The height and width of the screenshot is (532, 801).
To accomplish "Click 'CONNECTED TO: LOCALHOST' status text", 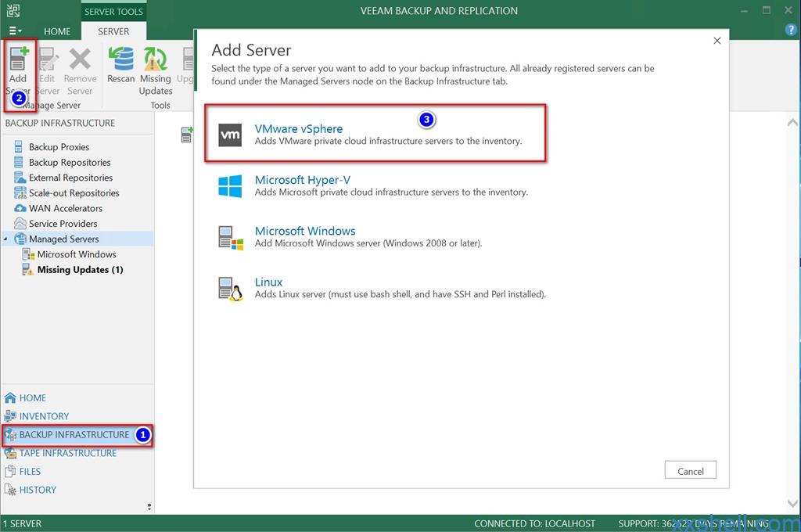I will coord(534,524).
